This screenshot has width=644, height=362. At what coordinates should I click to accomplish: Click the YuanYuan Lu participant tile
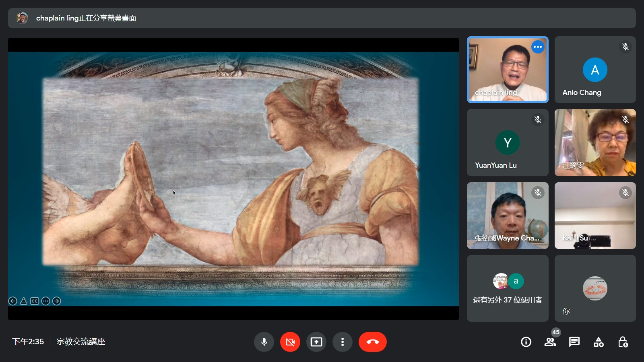pyautogui.click(x=507, y=142)
